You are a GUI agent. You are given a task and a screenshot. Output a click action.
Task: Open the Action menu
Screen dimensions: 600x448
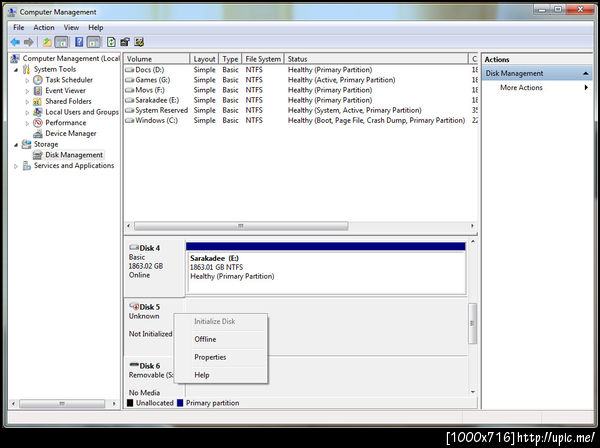click(x=44, y=28)
